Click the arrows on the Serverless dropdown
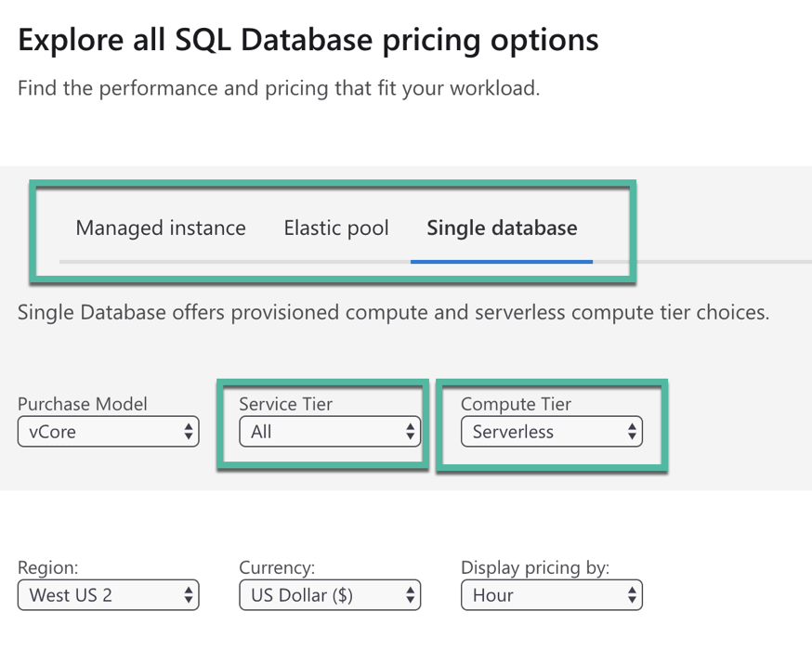 (x=632, y=432)
